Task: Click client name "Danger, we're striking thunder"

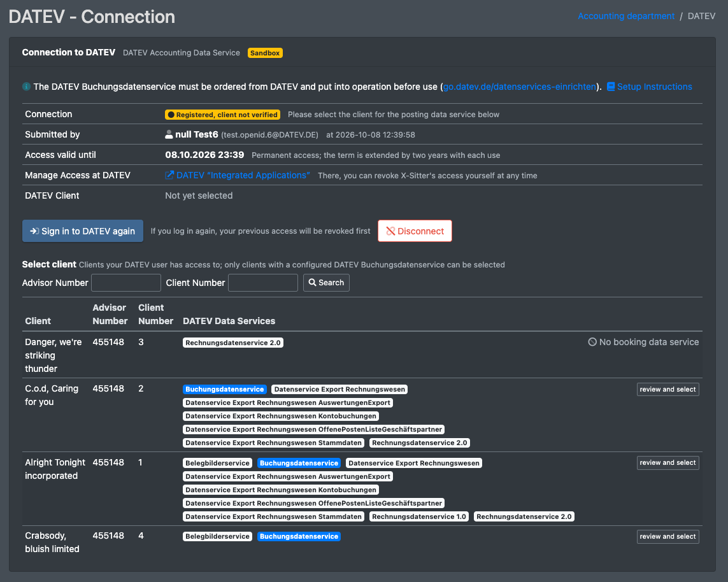Action: click(54, 355)
